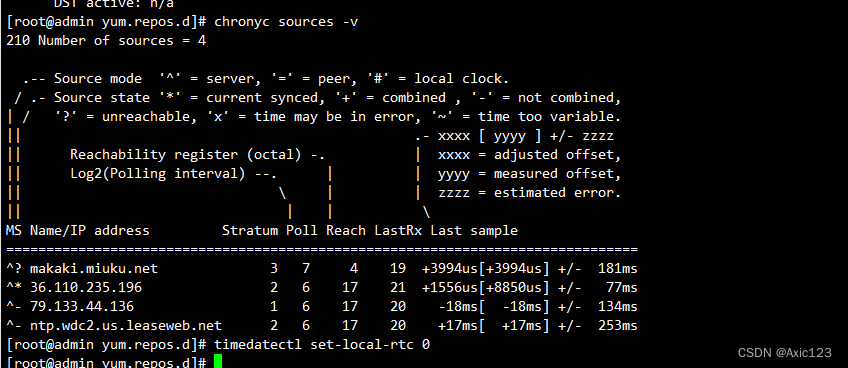This screenshot has width=848, height=368.
Task: Click 'xxxx = adjusted offset,' legend line
Action: (x=529, y=155)
